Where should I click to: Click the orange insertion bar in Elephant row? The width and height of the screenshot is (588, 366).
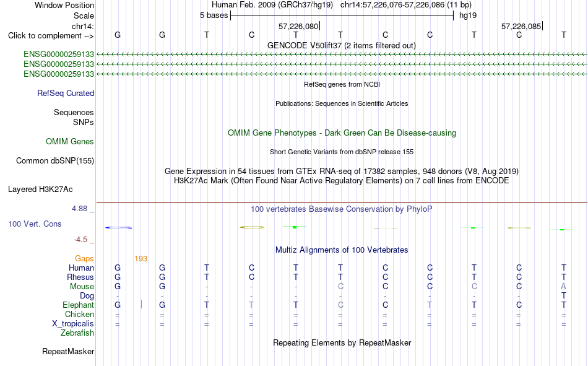tap(141, 305)
